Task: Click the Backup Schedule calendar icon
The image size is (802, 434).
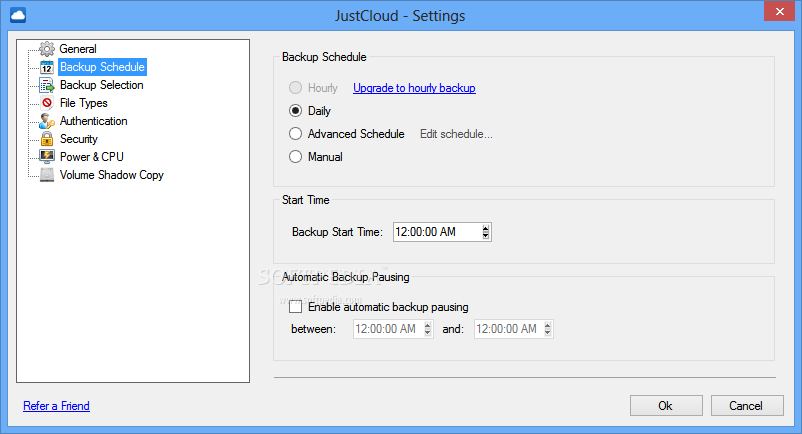Action: tap(47, 67)
